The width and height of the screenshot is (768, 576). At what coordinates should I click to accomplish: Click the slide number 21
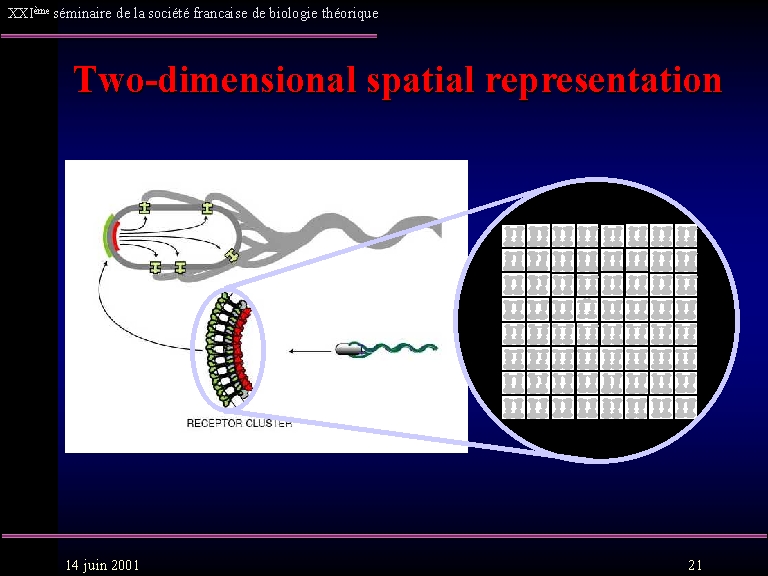(x=695, y=565)
